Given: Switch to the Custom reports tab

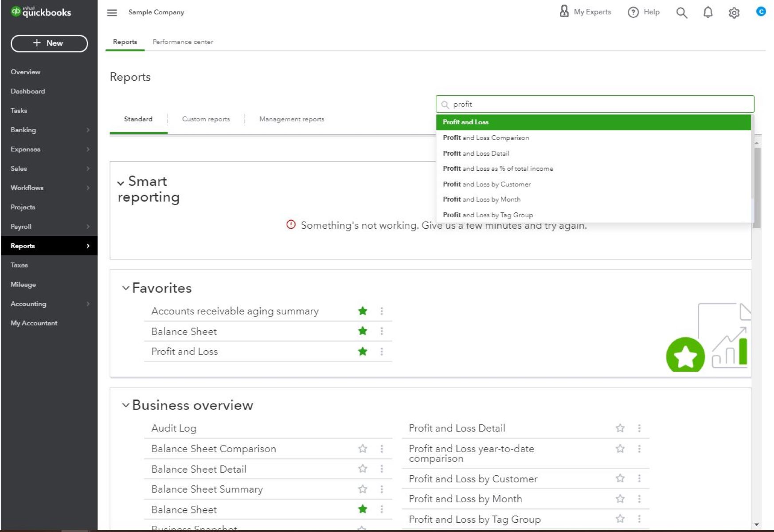Looking at the screenshot, I should pos(205,119).
